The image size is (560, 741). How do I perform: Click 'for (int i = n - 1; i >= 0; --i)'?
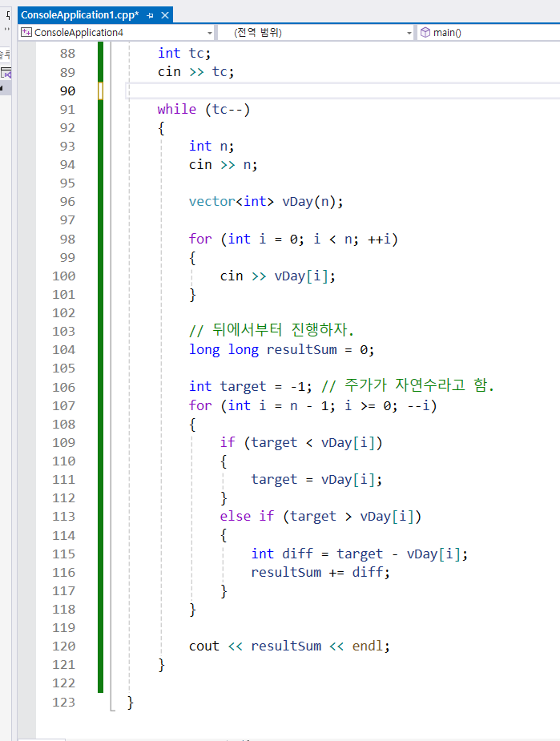click(312, 406)
